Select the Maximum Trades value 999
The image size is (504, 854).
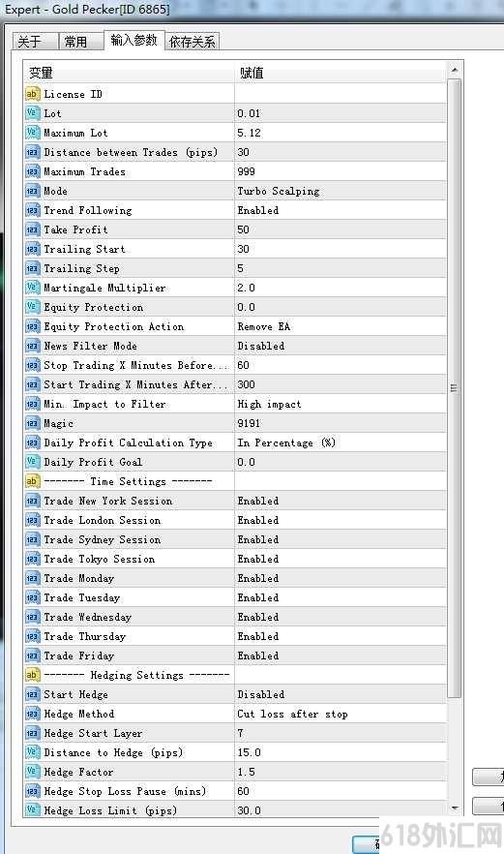tap(246, 171)
